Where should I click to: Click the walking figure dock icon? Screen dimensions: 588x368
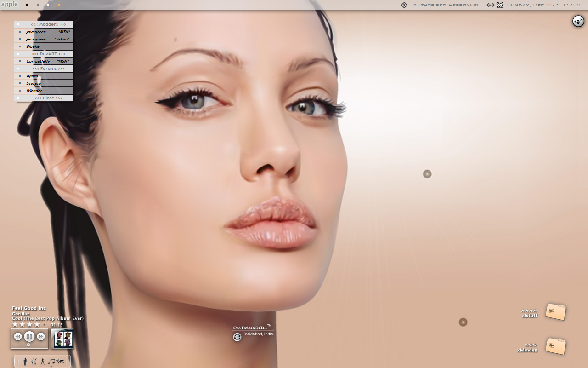pos(43,362)
